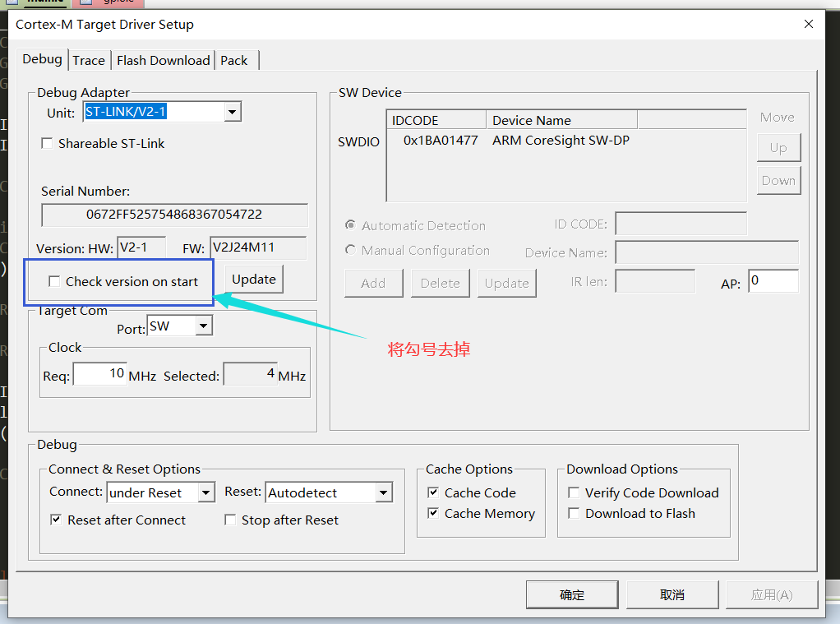Screen dimensions: 840x624
Task: Click ARM CoreSight SW-DP device name
Action: [561, 141]
